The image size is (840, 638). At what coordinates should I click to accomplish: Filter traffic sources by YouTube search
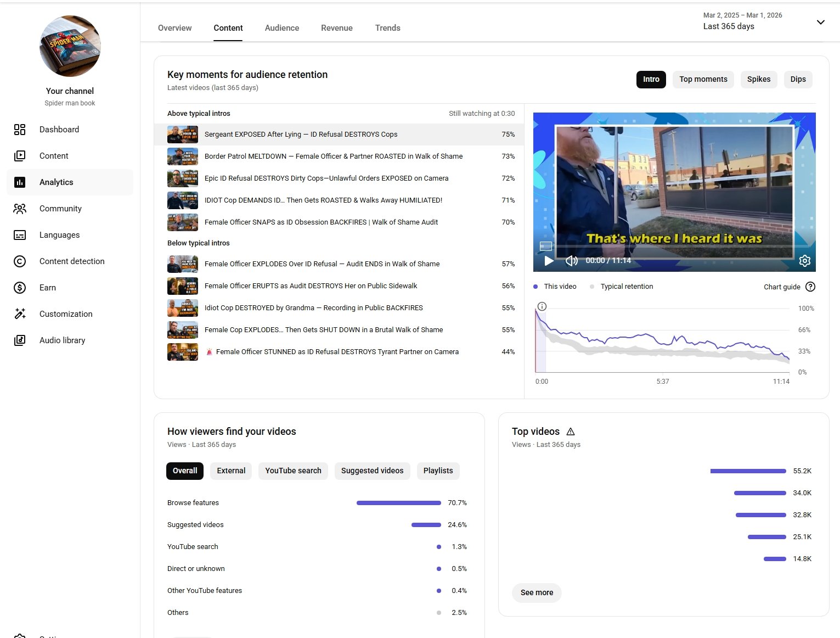[x=293, y=471]
